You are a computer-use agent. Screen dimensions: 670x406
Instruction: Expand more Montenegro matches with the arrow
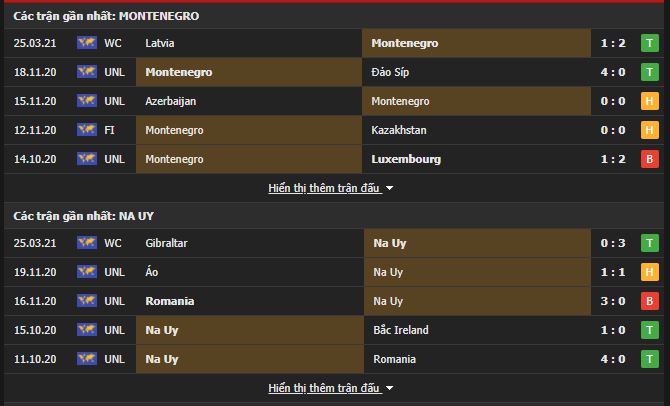coord(389,188)
